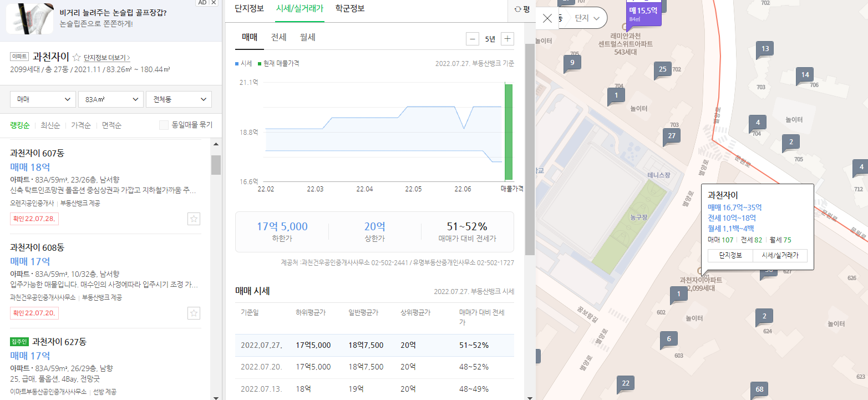This screenshot has height=400, width=868.
Task: Open the 단지 map filter dropdown
Action: [587, 18]
